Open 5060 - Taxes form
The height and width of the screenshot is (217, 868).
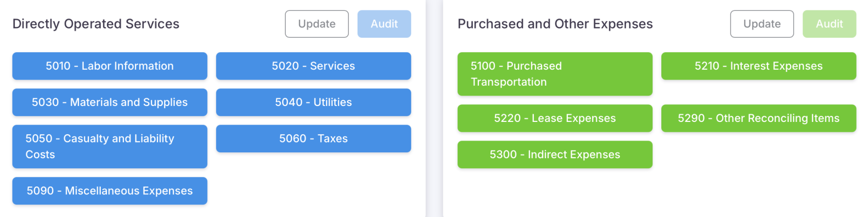point(313,138)
